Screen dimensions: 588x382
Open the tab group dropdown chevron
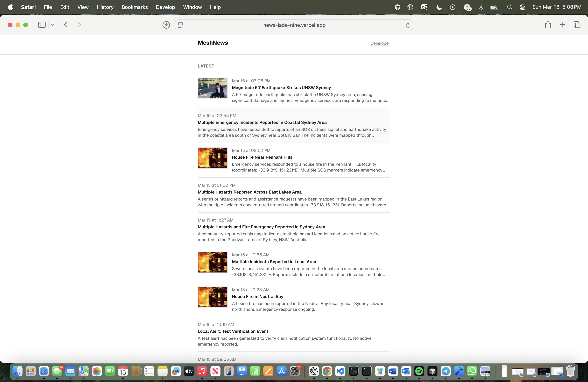[x=52, y=25]
